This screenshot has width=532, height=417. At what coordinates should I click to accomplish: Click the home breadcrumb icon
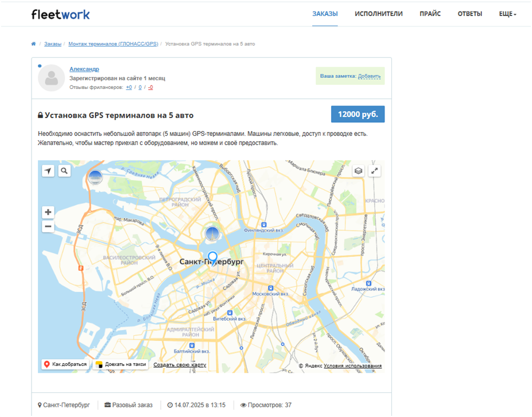(33, 44)
